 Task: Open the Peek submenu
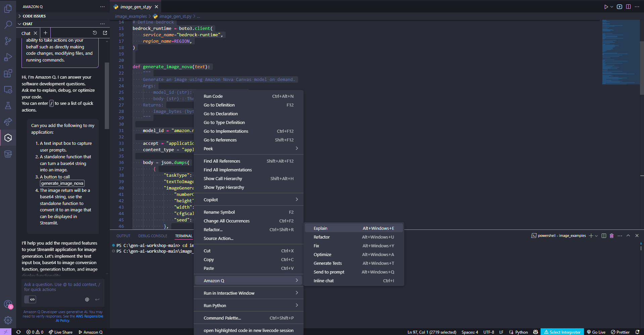click(248, 149)
